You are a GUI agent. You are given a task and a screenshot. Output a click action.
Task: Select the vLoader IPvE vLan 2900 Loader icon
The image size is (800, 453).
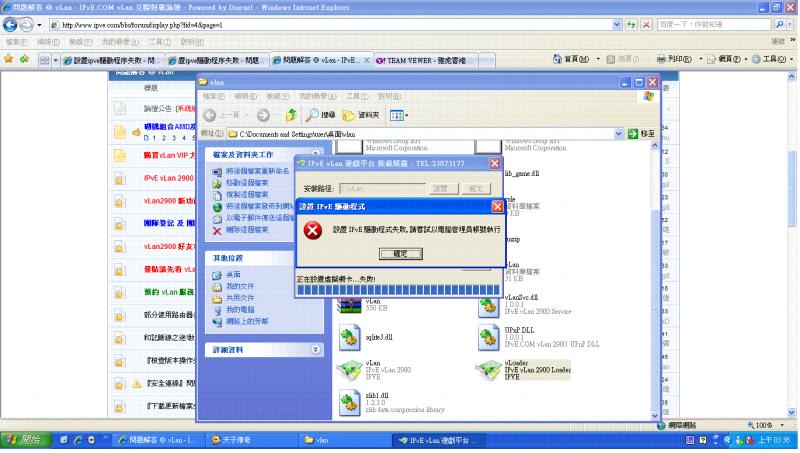[488, 370]
